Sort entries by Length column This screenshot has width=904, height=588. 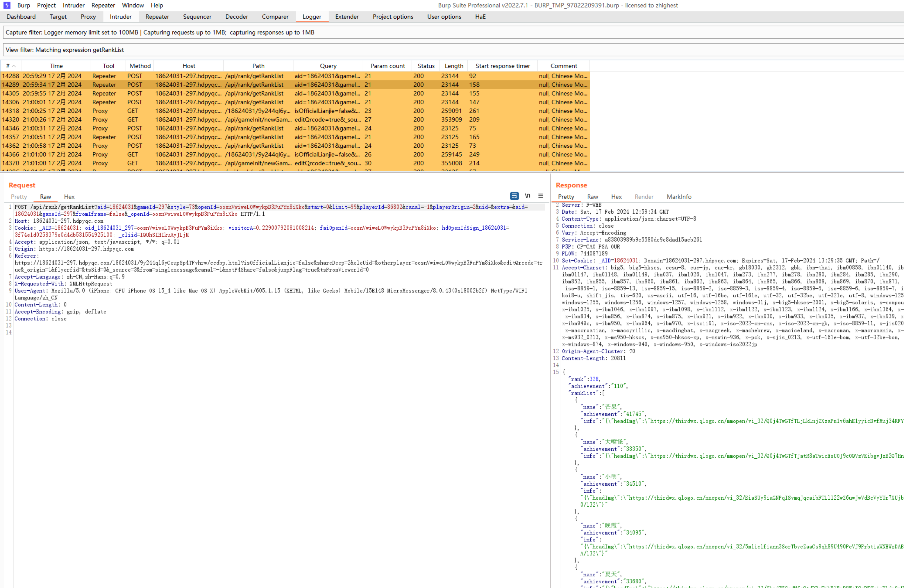[453, 66]
